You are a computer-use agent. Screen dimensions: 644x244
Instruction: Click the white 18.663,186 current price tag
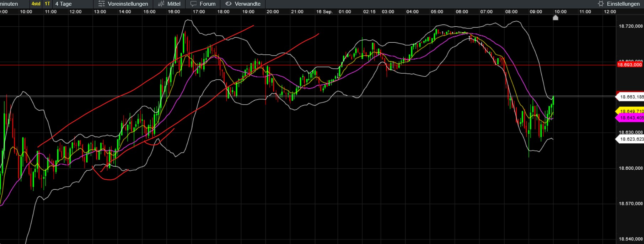629,97
